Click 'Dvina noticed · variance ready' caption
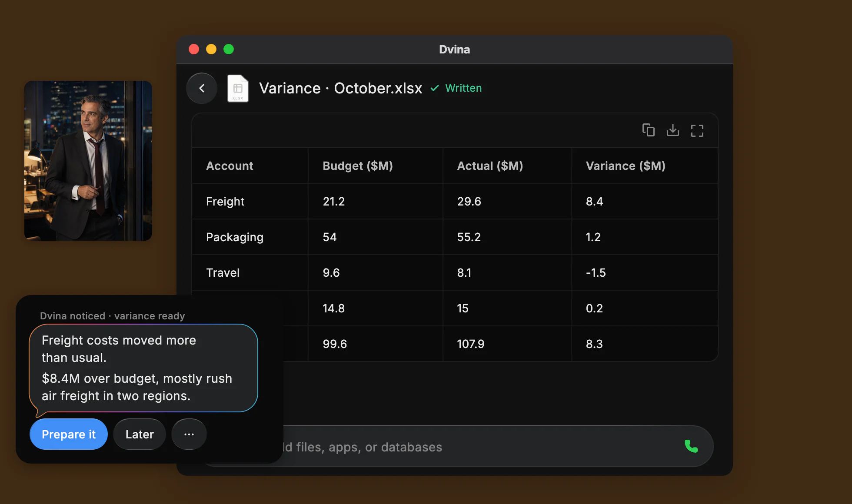 [113, 316]
